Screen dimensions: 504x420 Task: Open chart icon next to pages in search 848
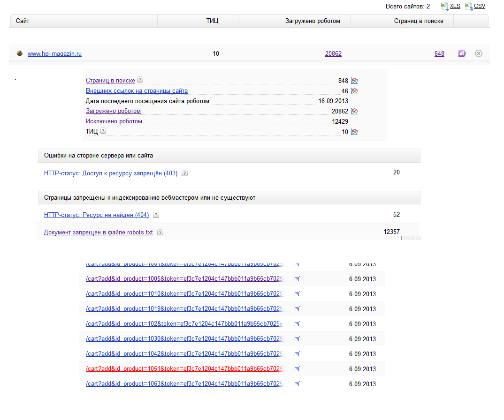[x=354, y=81]
